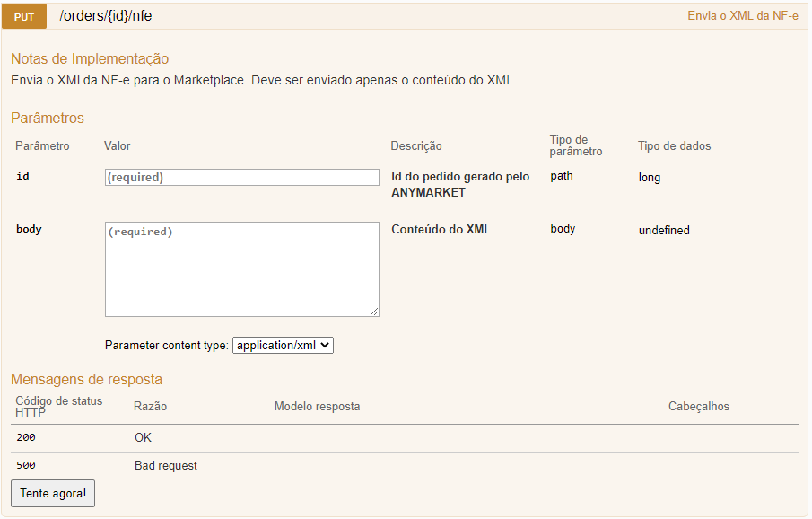
Task: Click the 'undefined' data type value
Action: pyautogui.click(x=664, y=230)
